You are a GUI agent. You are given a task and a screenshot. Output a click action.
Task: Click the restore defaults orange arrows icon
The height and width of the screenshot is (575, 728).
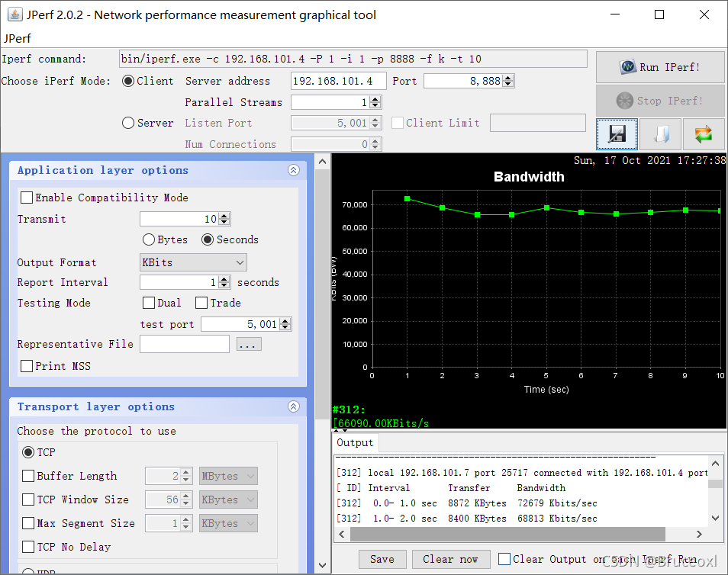click(704, 134)
